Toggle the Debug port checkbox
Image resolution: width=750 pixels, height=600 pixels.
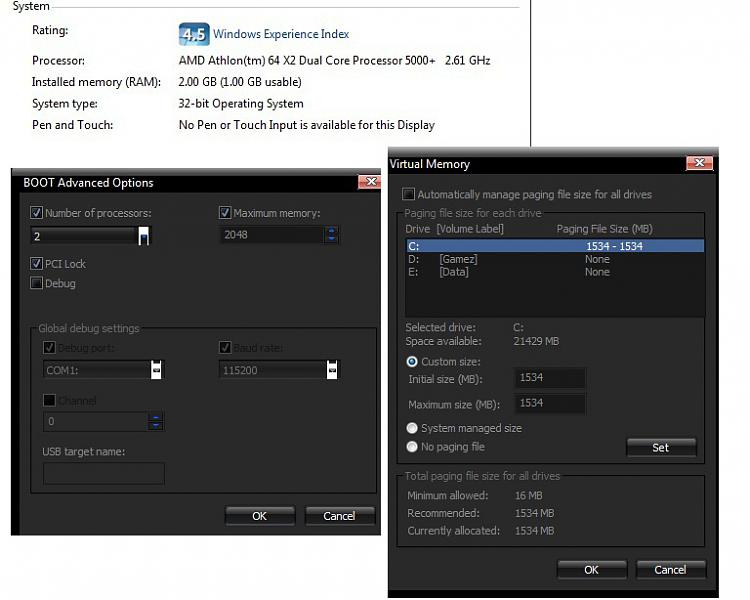click(49, 347)
